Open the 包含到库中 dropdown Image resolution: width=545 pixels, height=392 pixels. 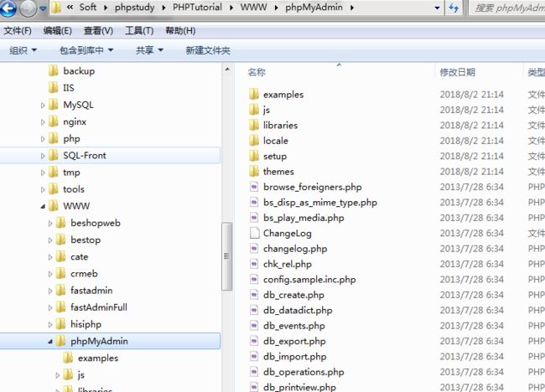click(86, 50)
